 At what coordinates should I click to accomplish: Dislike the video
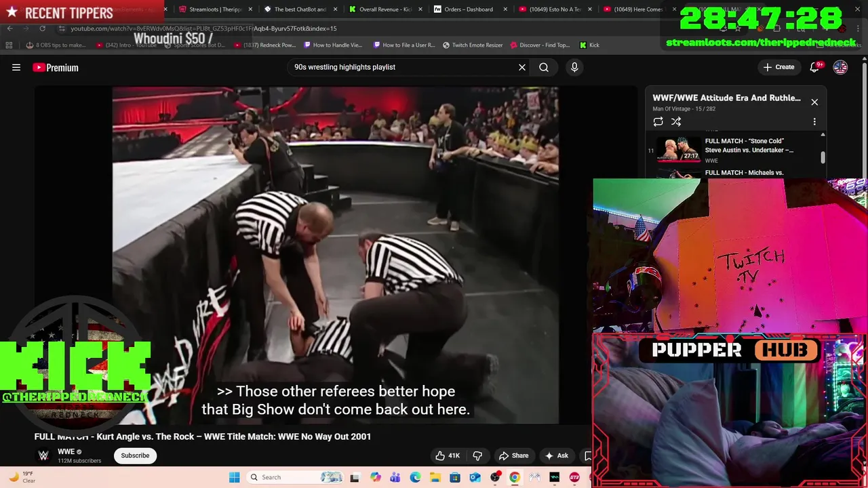[x=477, y=455]
